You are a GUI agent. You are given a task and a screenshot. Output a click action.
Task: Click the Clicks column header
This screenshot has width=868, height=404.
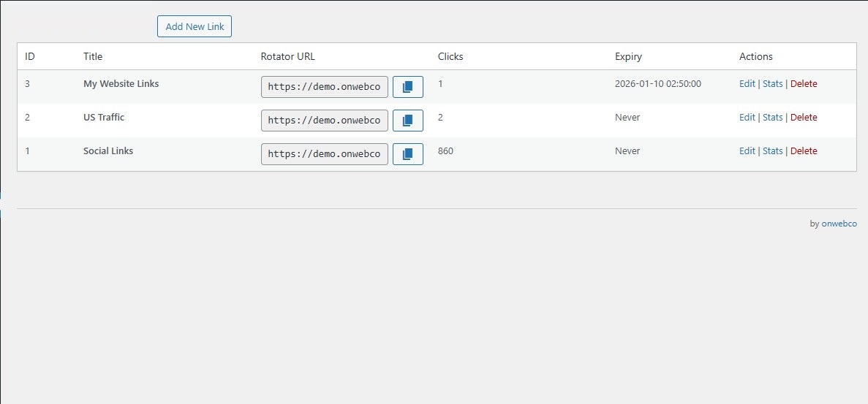click(x=450, y=56)
